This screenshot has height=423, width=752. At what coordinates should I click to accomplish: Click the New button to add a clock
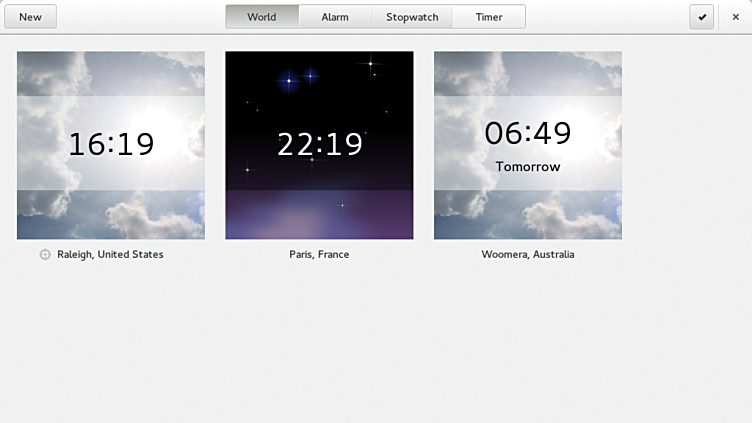click(x=30, y=17)
